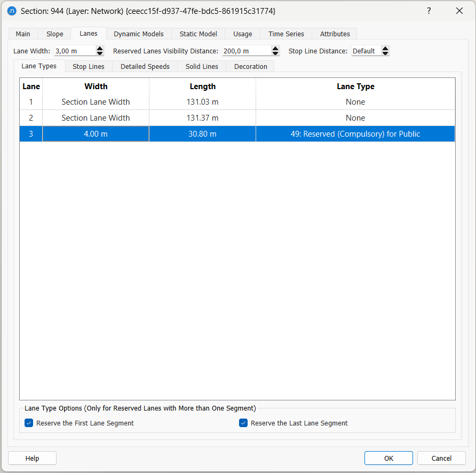Click the Width cell of lane 2

[x=96, y=118]
